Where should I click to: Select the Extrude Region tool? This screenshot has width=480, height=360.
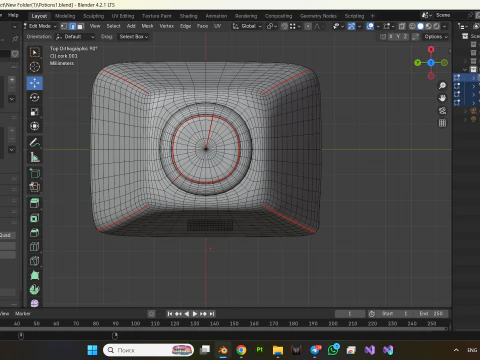[35, 203]
